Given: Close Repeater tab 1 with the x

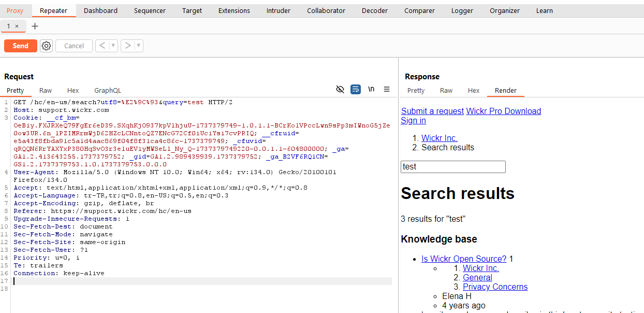Looking at the screenshot, I should [17, 26].
